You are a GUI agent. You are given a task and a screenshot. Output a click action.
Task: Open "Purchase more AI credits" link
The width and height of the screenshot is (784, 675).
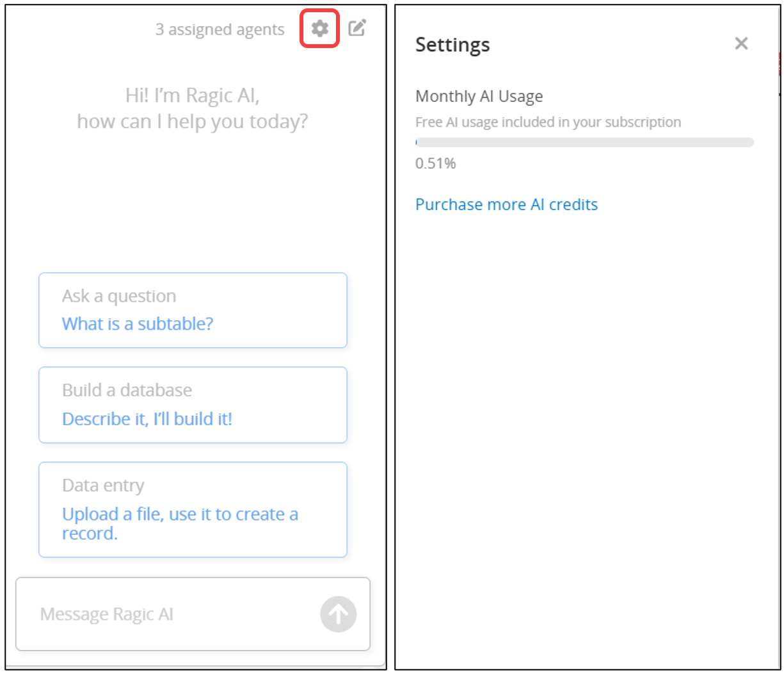[506, 204]
